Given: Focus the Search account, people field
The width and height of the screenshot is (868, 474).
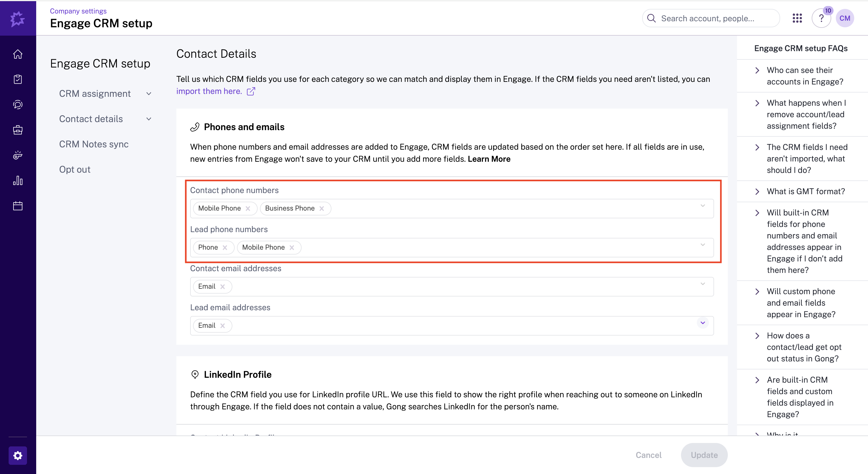Looking at the screenshot, I should coord(711,18).
